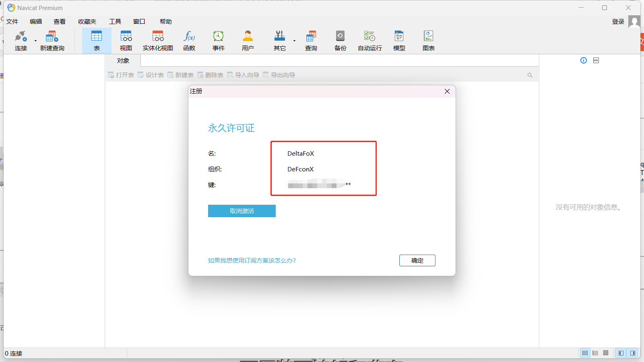Open the 备份 (Backup) toolbar icon
The width and height of the screenshot is (644, 362).
coord(341,41)
